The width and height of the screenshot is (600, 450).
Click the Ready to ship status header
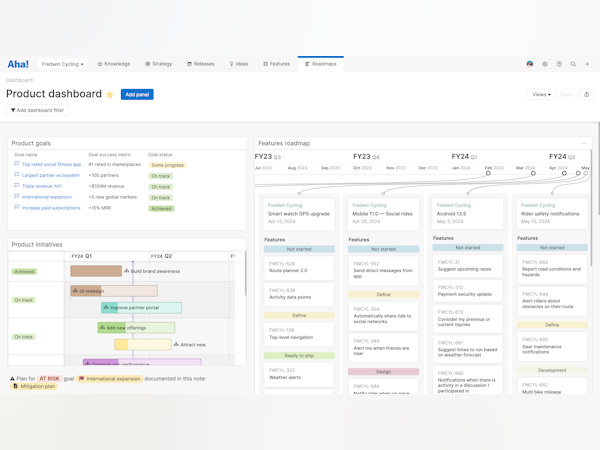(299, 355)
